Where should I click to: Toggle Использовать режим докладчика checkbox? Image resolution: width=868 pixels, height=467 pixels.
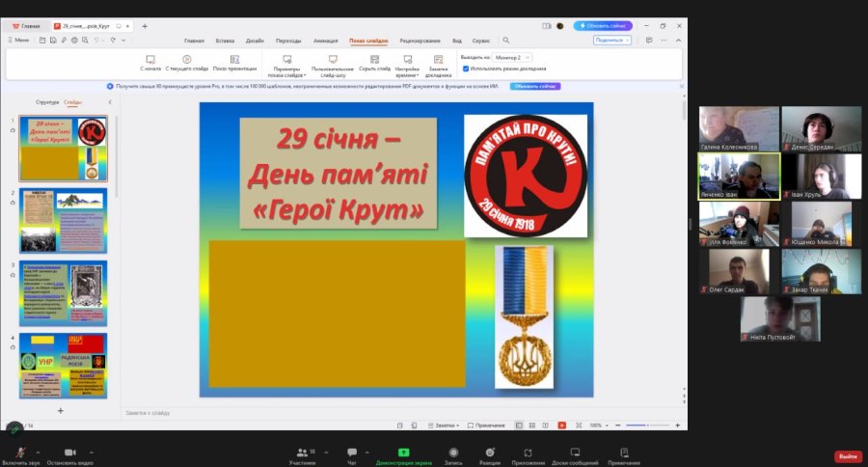coord(466,69)
